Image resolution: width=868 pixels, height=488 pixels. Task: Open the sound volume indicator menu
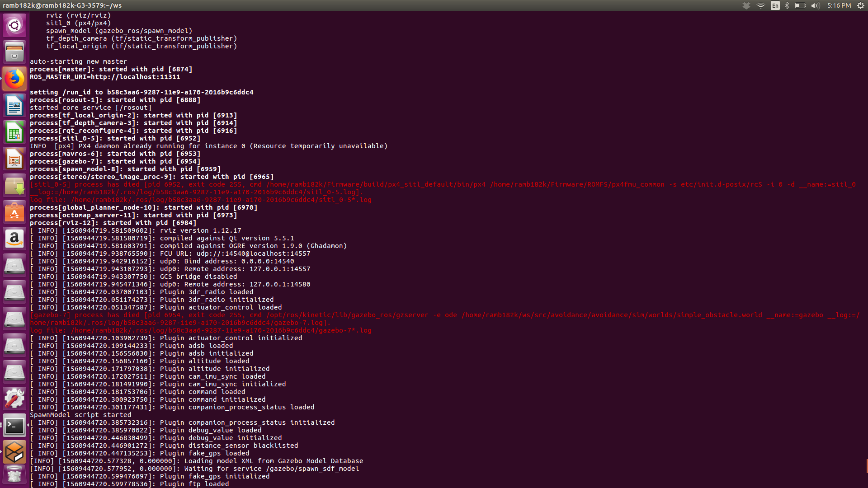[815, 5]
